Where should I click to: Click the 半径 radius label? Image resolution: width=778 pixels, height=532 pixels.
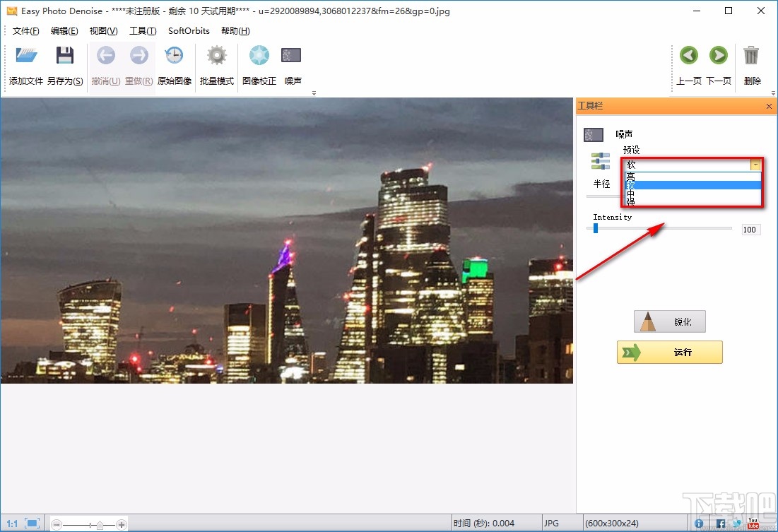(601, 184)
